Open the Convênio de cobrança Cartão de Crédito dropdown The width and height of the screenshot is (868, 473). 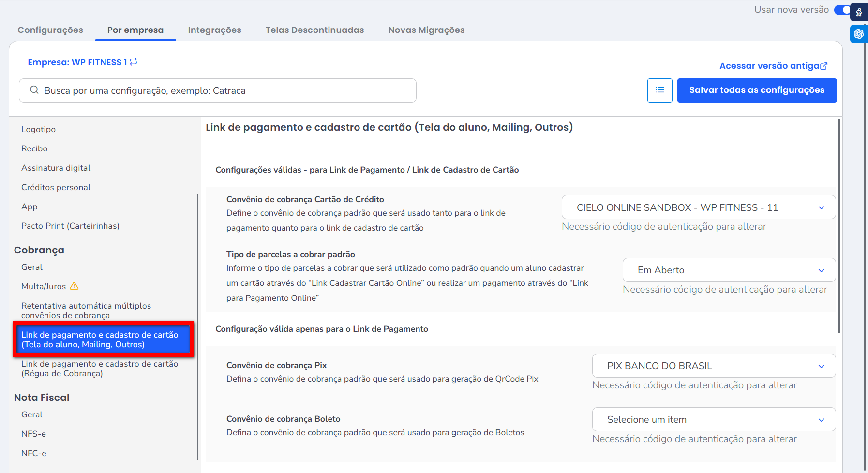[698, 207]
